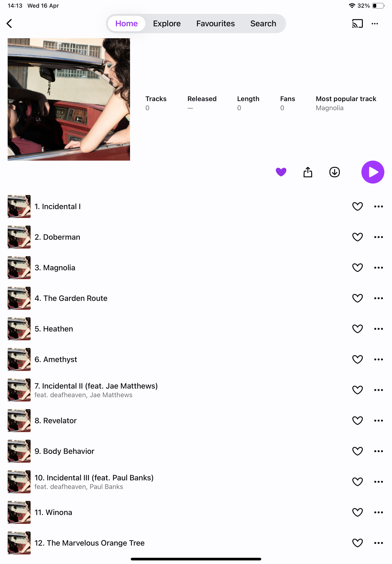Image resolution: width=392 pixels, height=564 pixels.
Task: Share the album with the share icon
Action: click(x=308, y=172)
